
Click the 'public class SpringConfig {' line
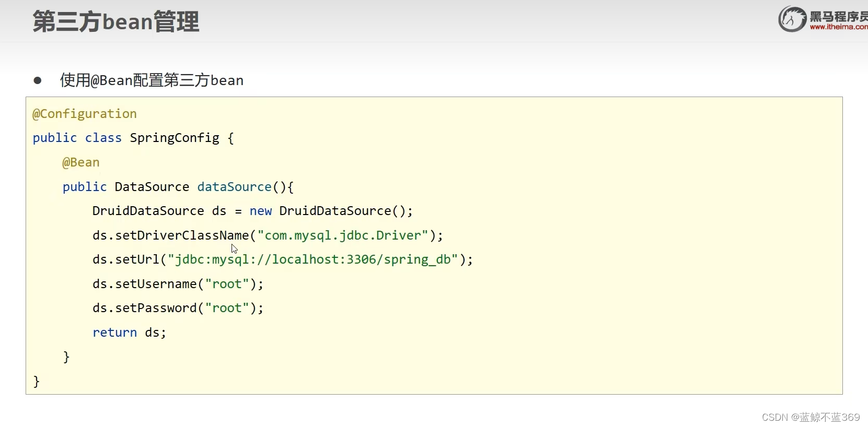133,138
